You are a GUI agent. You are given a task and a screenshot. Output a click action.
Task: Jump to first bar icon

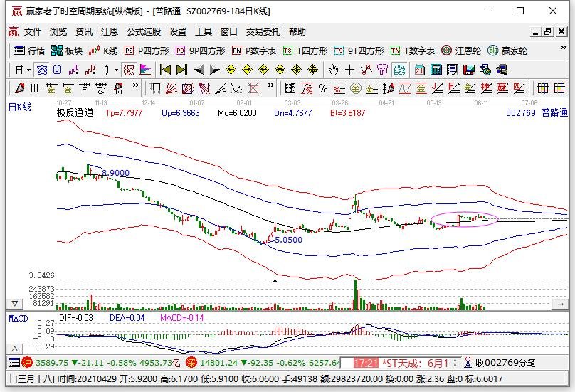[x=165, y=70]
